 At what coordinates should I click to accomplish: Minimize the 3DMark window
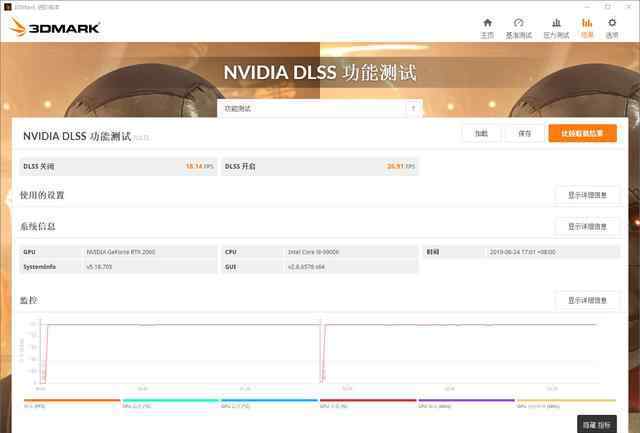tap(587, 7)
